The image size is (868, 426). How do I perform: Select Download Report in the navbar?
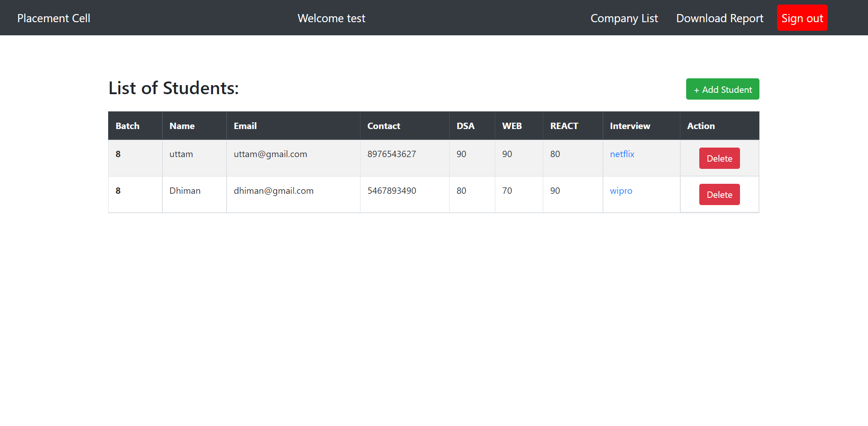click(719, 18)
